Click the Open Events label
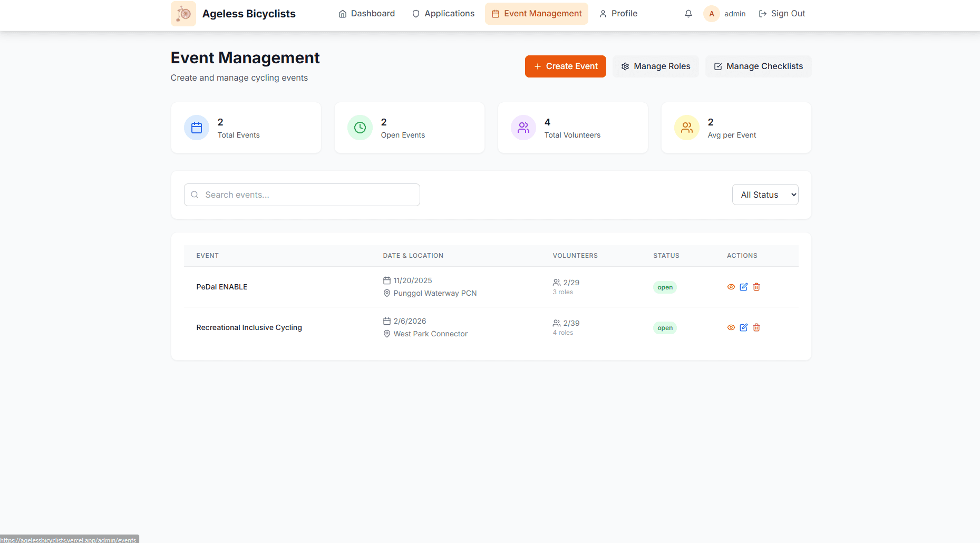The height and width of the screenshot is (543, 980). [403, 135]
